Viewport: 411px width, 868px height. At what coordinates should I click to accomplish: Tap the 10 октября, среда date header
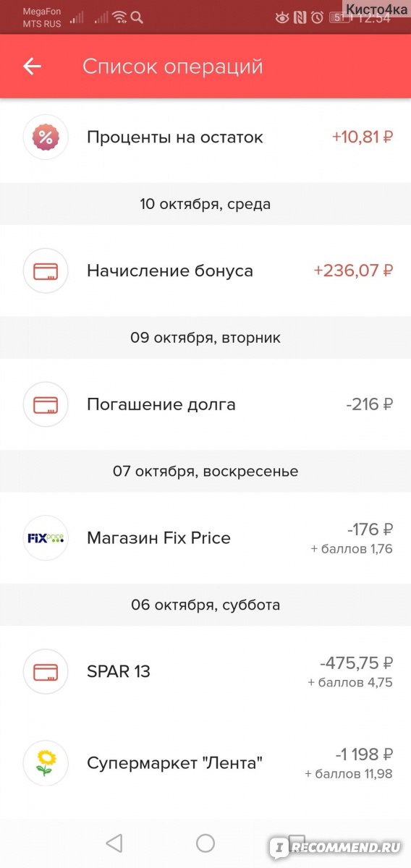click(205, 204)
